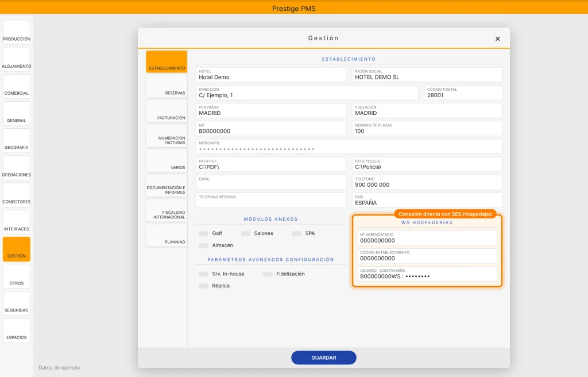Edit the Número de Plazas field
Viewport: 588px width, 377px height.
pyautogui.click(x=427, y=128)
